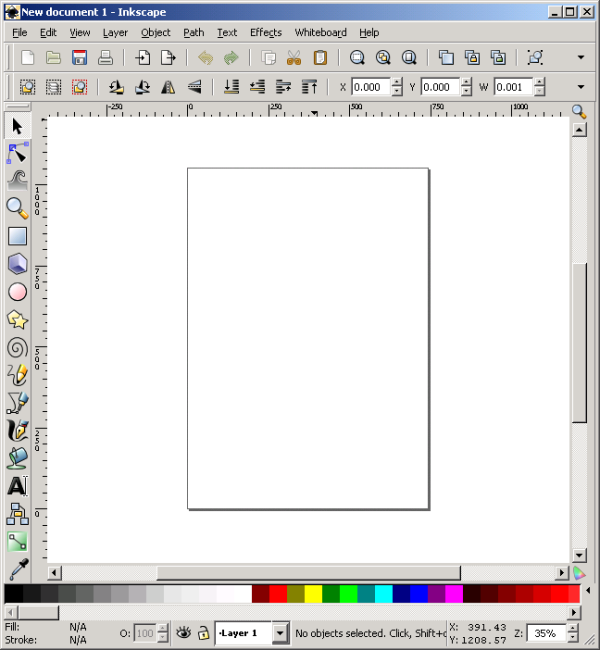Zoom to fit selection icon
This screenshot has width=600, height=650.
(357, 58)
